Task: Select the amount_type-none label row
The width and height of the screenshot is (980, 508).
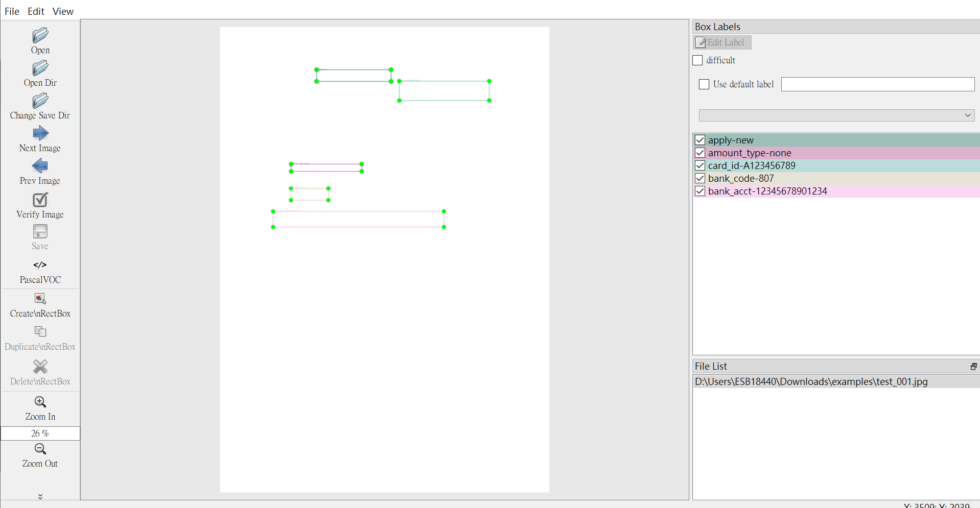Action: [837, 153]
